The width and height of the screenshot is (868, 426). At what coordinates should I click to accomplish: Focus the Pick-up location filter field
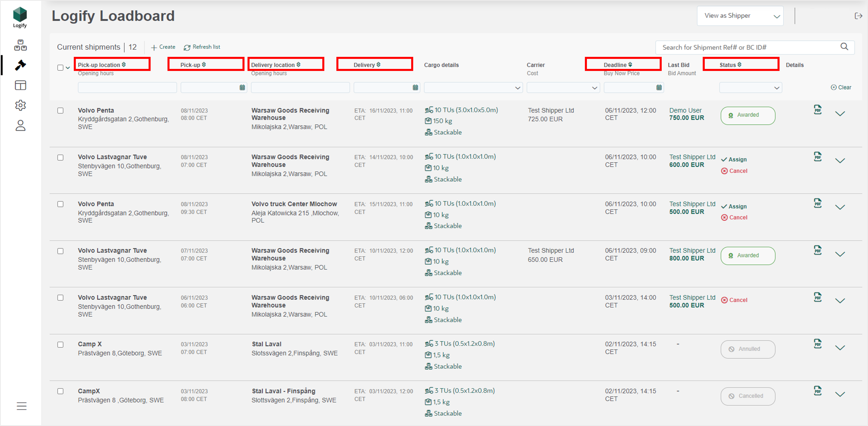127,88
